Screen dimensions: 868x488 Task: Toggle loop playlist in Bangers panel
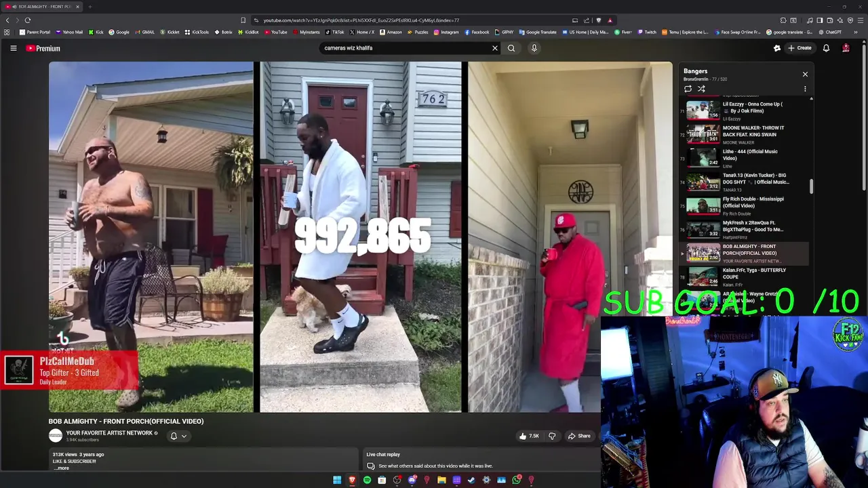pyautogui.click(x=688, y=89)
